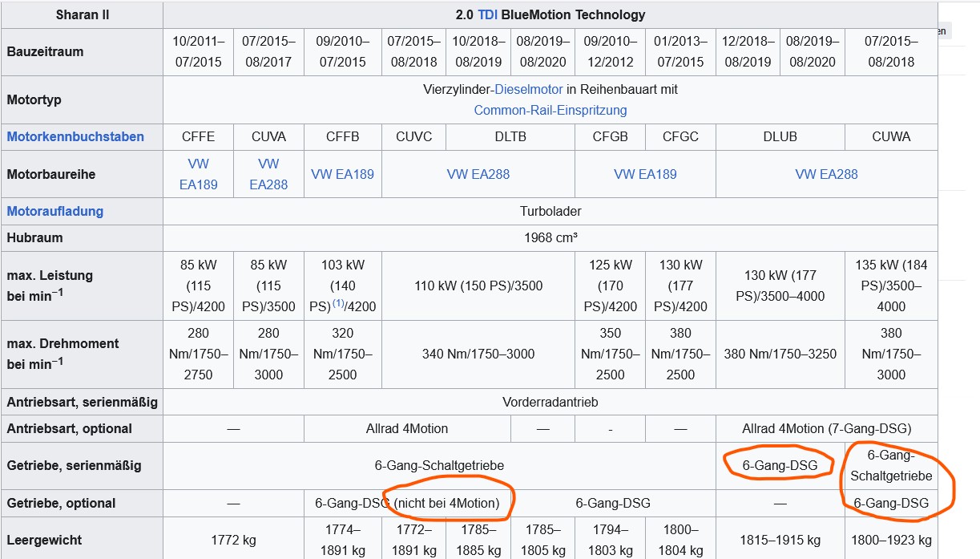
Task: Select engine code CFFE cell
Action: (x=198, y=136)
